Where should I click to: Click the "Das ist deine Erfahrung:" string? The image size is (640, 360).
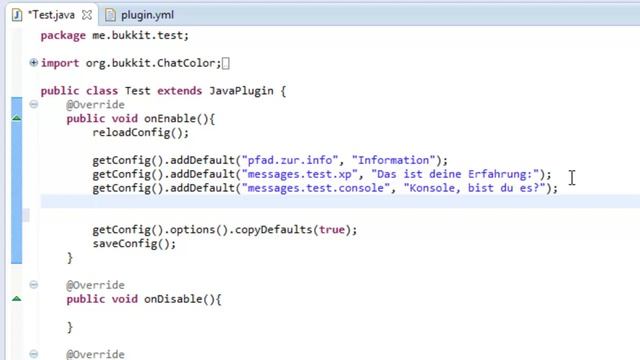pos(455,174)
